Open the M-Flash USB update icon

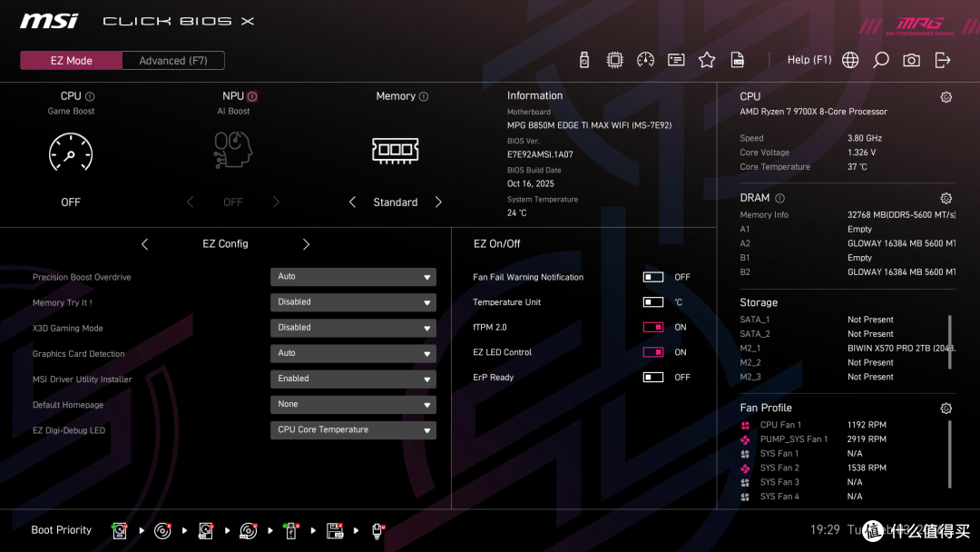tap(583, 60)
